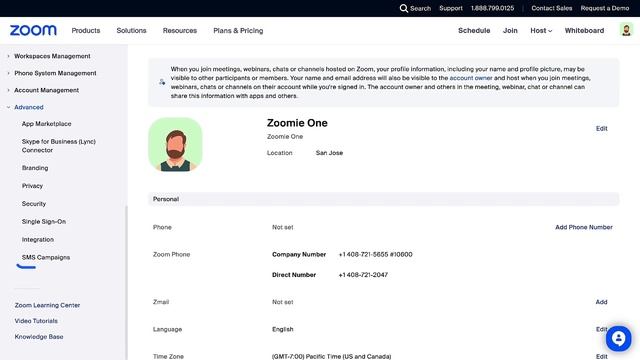Click Add next to Zmail
Viewport: 640px width, 360px height.
click(601, 302)
